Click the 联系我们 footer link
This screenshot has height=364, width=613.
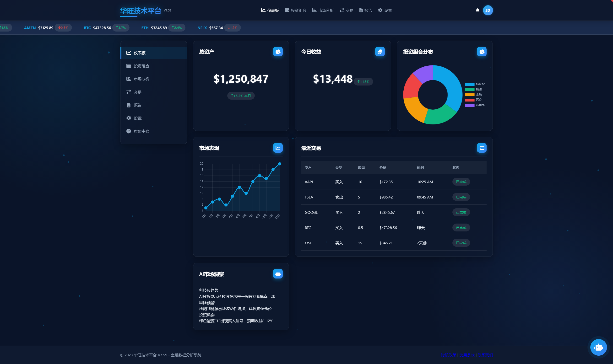point(485,355)
